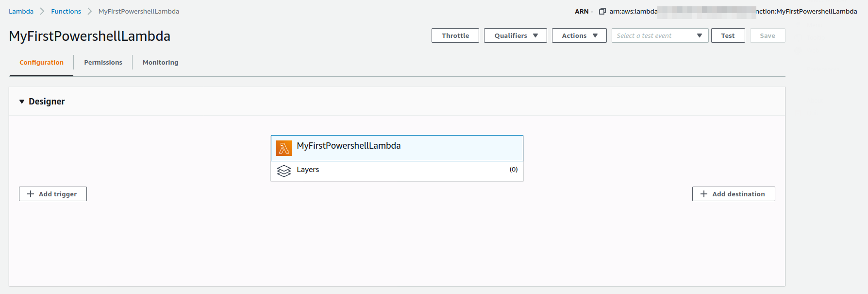Run the function with the Test button
The image size is (868, 294).
728,35
